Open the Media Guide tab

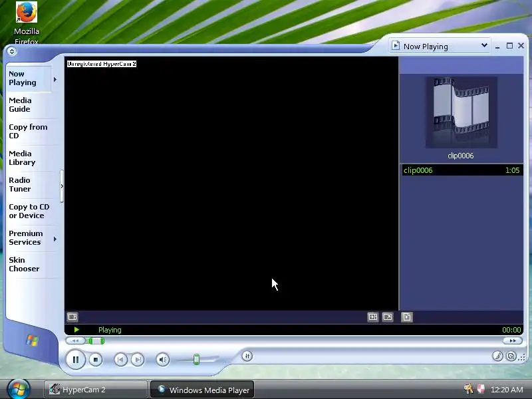[32, 105]
